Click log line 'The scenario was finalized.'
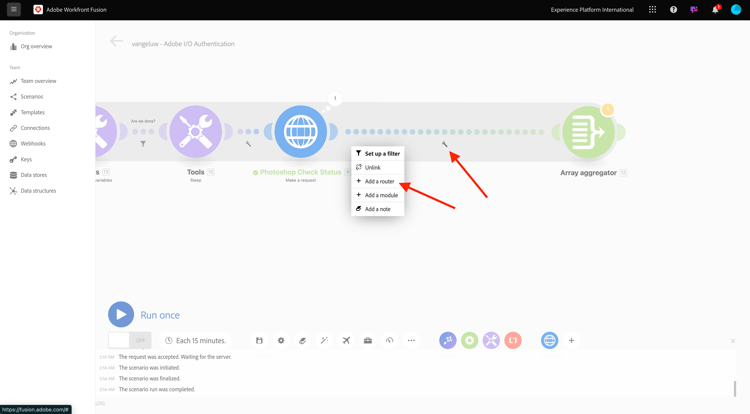Viewport: 750px width, 414px height. [150, 378]
